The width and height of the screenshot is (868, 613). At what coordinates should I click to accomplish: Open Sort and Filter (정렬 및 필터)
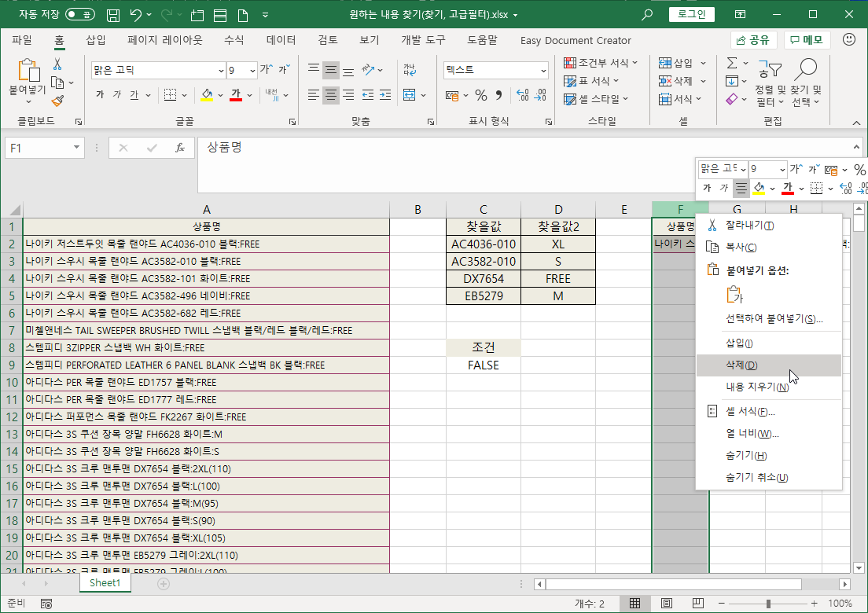click(x=770, y=83)
